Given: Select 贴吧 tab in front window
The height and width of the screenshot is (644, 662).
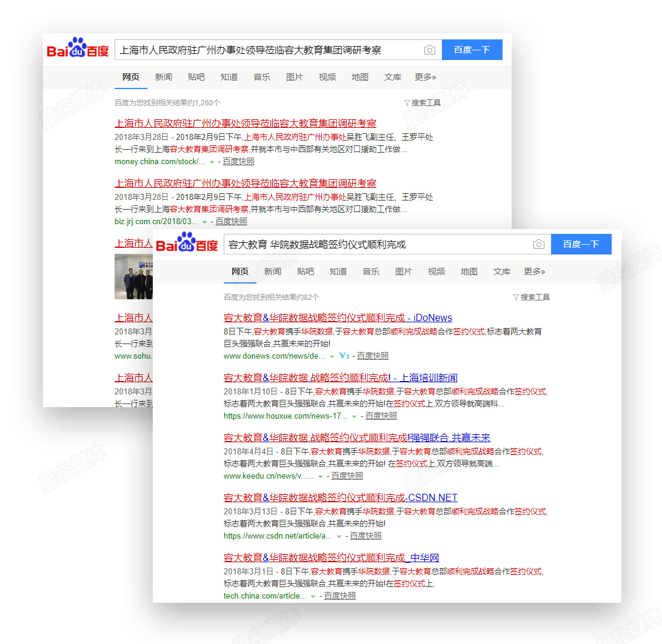Looking at the screenshot, I should [306, 271].
